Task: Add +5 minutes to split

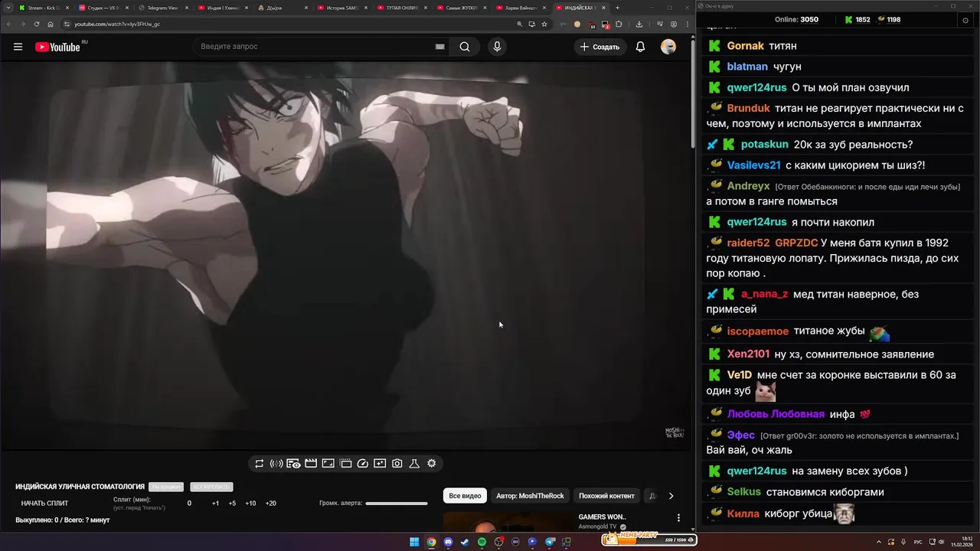Action: click(232, 504)
